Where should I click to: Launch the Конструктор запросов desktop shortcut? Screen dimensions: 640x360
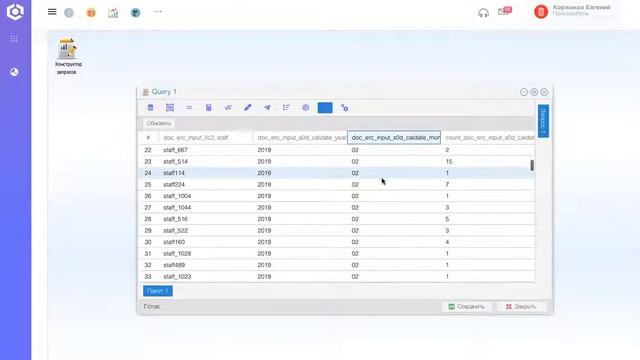[68, 56]
